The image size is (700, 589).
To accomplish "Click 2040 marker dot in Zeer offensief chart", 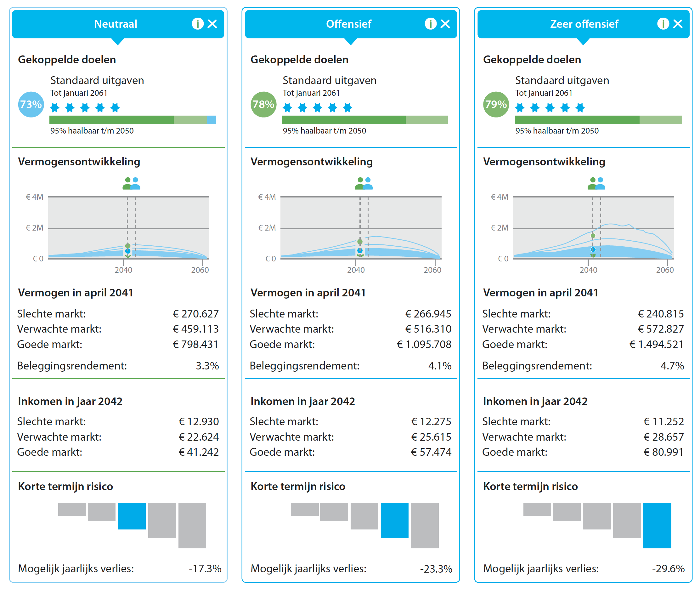I will pyautogui.click(x=593, y=249).
